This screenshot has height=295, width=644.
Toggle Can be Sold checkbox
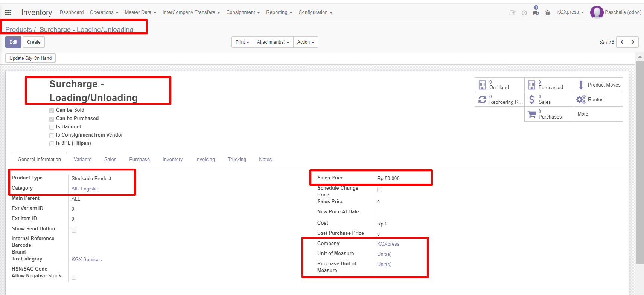point(52,111)
